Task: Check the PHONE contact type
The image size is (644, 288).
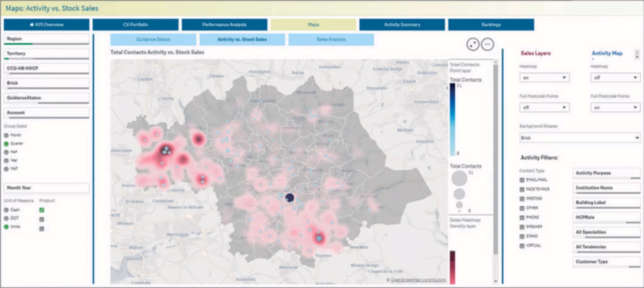Action: (522, 217)
